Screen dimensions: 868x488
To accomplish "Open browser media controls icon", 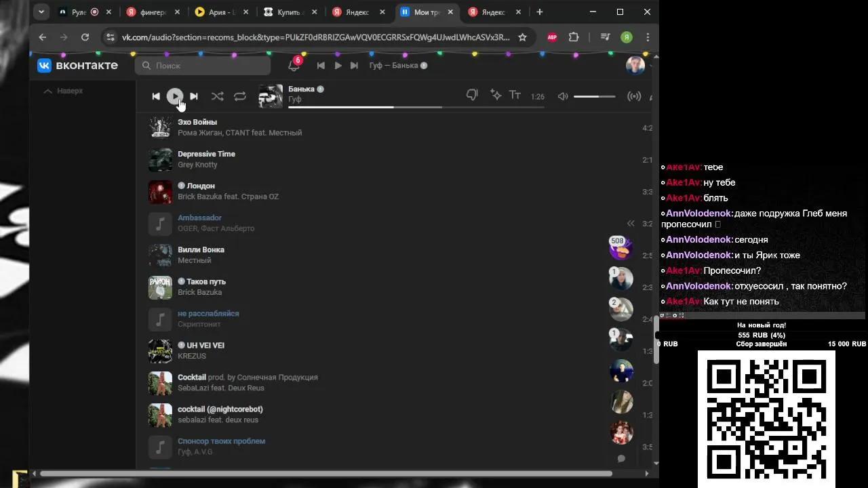I will click(x=605, y=37).
